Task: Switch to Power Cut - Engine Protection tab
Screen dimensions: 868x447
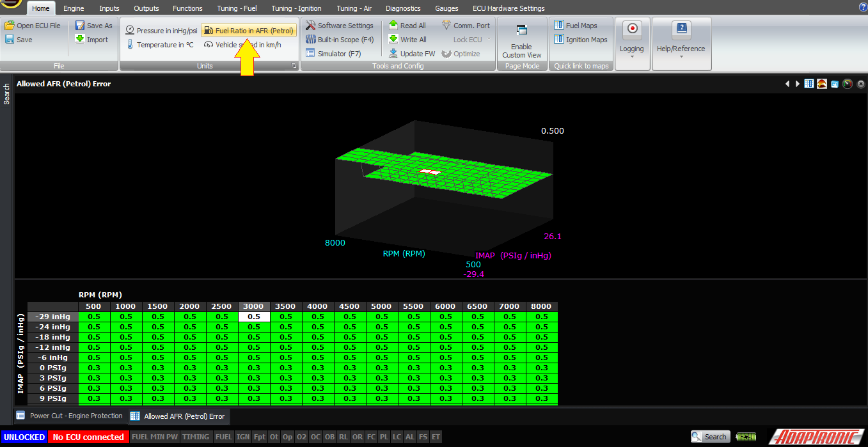Action: tap(70, 416)
